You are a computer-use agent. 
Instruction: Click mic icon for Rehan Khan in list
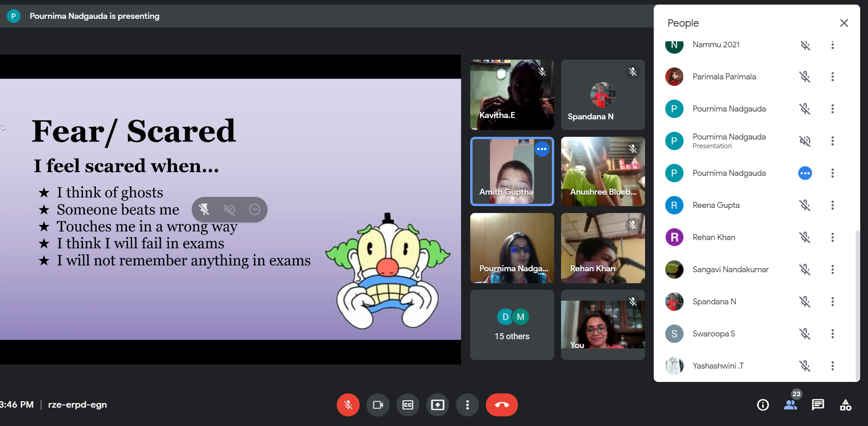click(805, 237)
